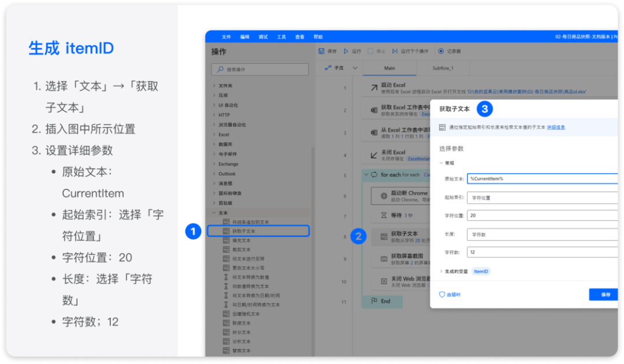Click the camera icon of 获取屏幕截图 step
The height and width of the screenshot is (364, 624).
pyautogui.click(x=384, y=259)
